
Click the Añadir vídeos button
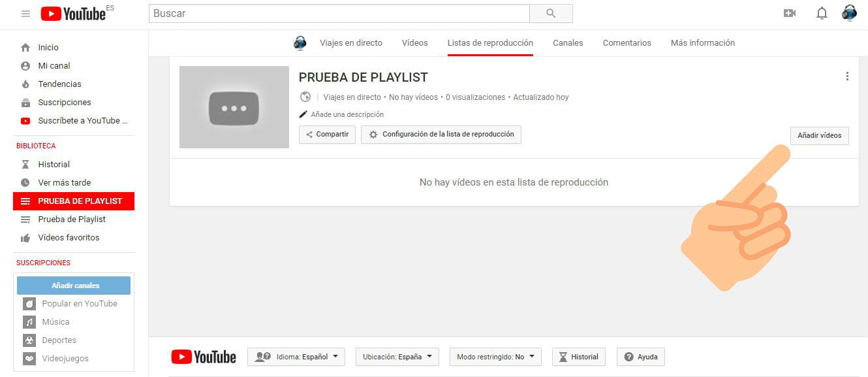pos(819,135)
